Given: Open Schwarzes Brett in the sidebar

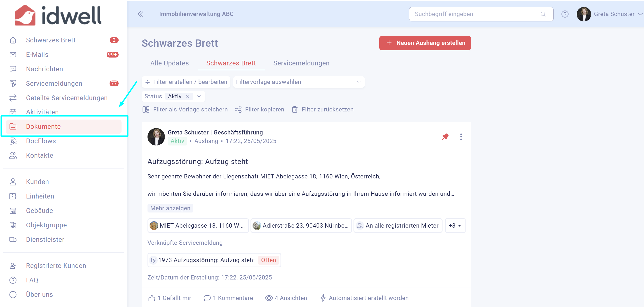Looking at the screenshot, I should click(x=51, y=40).
